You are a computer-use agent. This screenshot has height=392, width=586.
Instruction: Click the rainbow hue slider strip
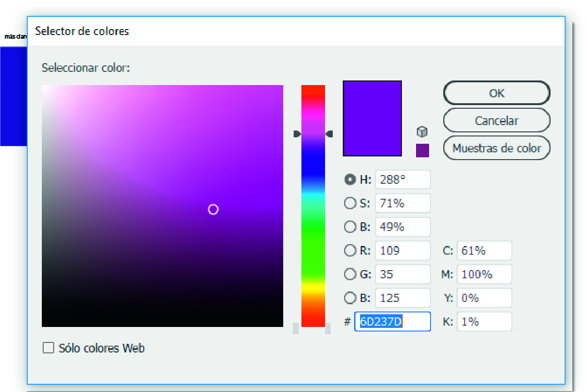pos(313,206)
